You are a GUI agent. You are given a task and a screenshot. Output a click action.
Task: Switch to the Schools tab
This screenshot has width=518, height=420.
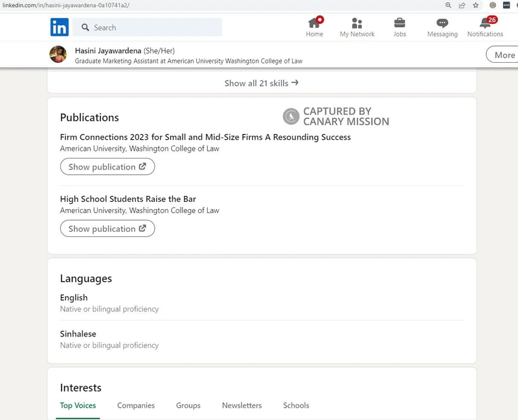[x=296, y=406]
